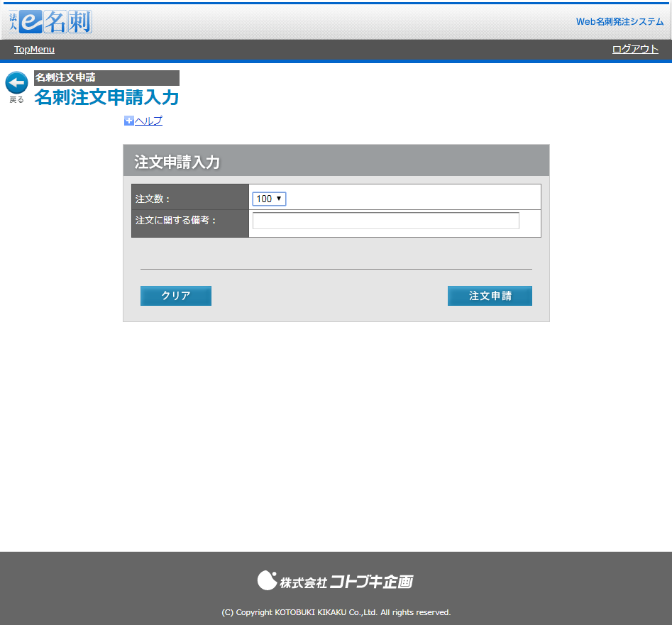Submit with the 注文申請 button
The image size is (672, 625).
pyautogui.click(x=490, y=296)
